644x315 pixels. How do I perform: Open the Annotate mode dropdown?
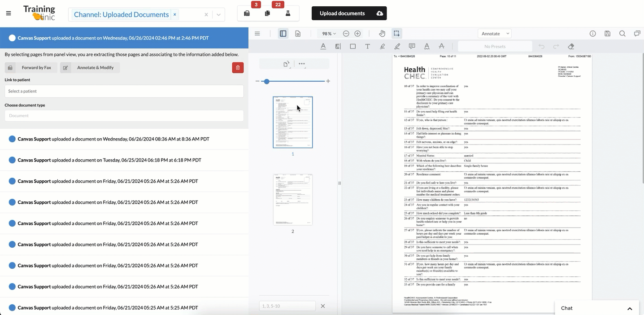point(494,33)
